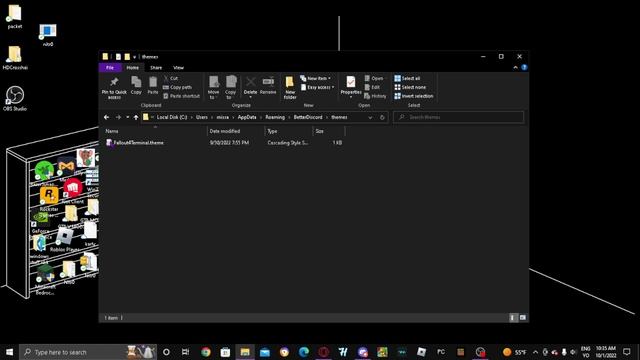
Task: Switch to the Home ribbon tab
Action: (x=132, y=67)
